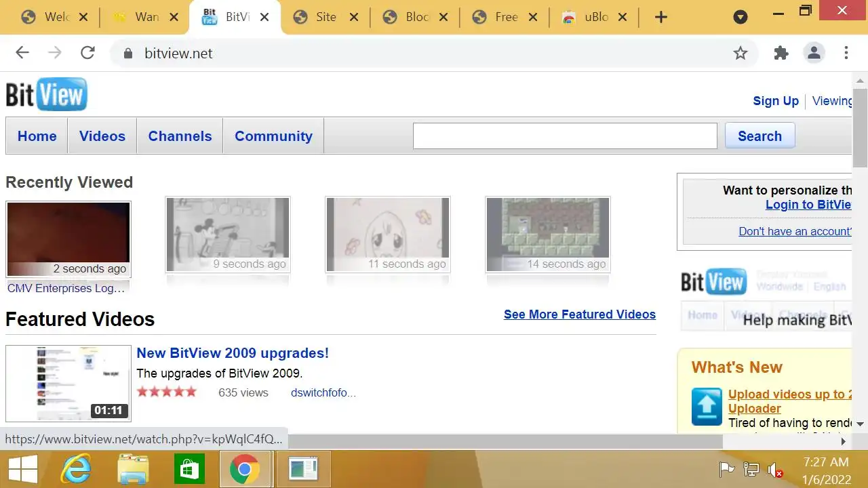Close the BitView tab
Image resolution: width=868 pixels, height=488 pixels.
[x=265, y=17]
